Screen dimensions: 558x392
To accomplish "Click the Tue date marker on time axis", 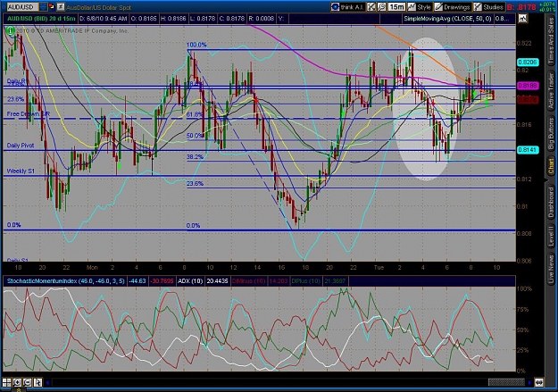I will coord(379,267).
